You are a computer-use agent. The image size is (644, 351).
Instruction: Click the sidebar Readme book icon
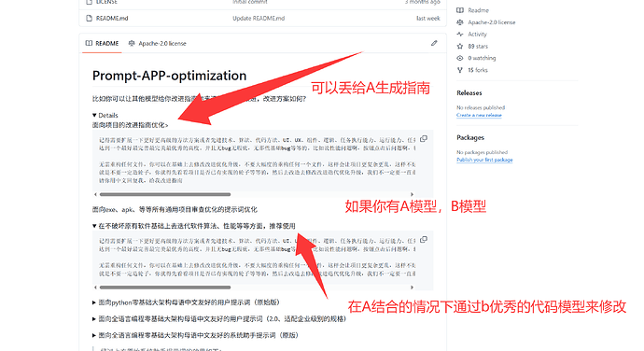(x=460, y=10)
